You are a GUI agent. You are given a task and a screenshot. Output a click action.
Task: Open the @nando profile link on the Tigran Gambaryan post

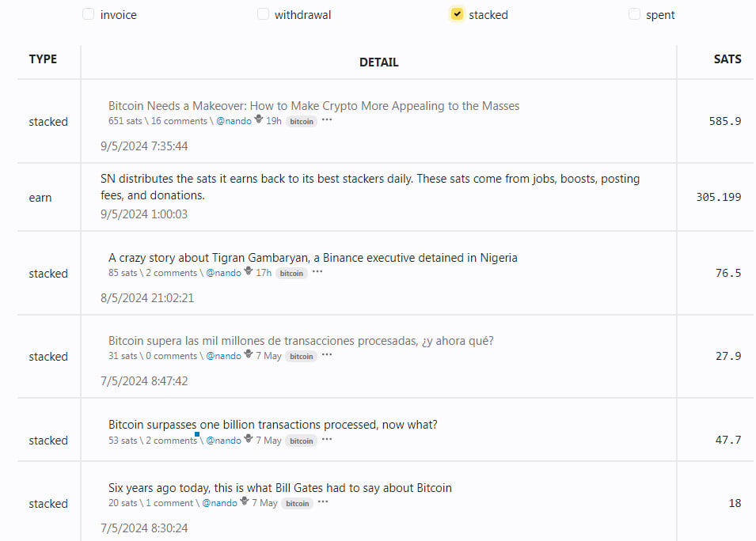coord(223,273)
